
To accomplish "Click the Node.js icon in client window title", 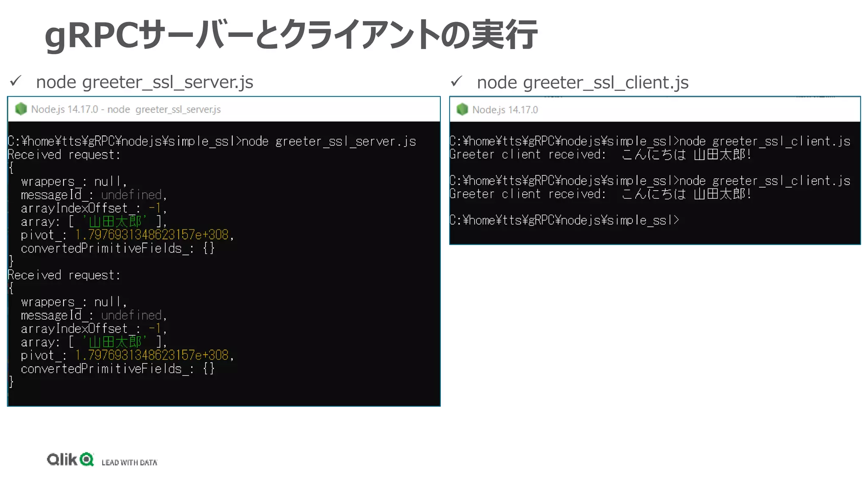I will (462, 110).
